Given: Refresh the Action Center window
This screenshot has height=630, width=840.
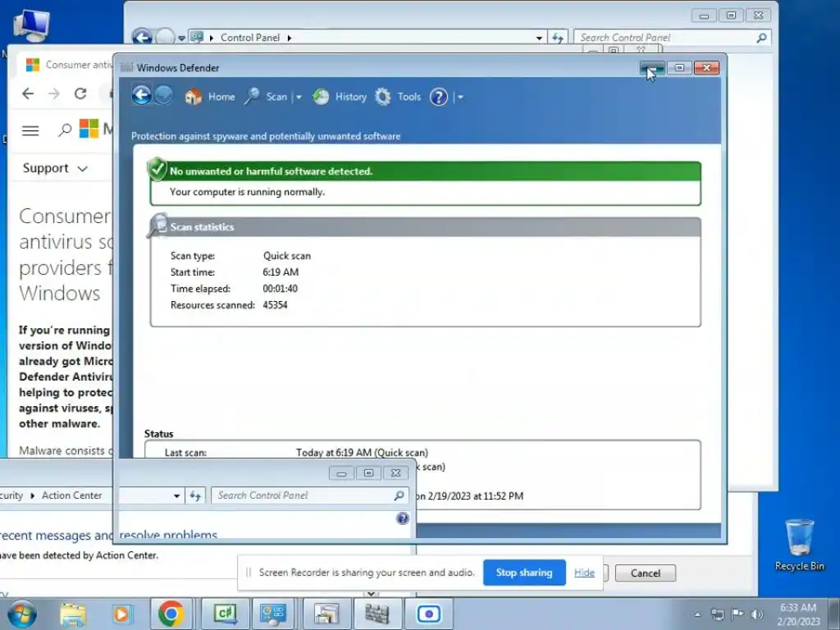Looking at the screenshot, I should pyautogui.click(x=195, y=495).
